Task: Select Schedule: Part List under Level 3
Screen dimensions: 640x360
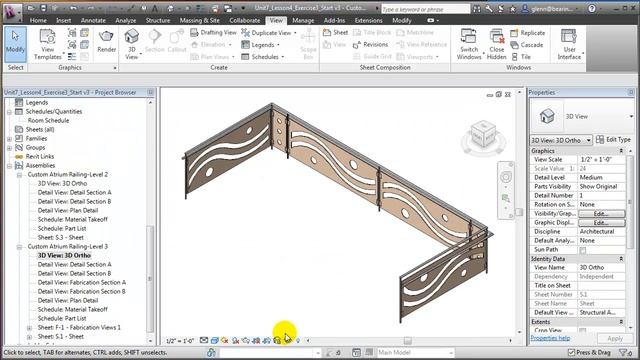Action: (x=62, y=318)
